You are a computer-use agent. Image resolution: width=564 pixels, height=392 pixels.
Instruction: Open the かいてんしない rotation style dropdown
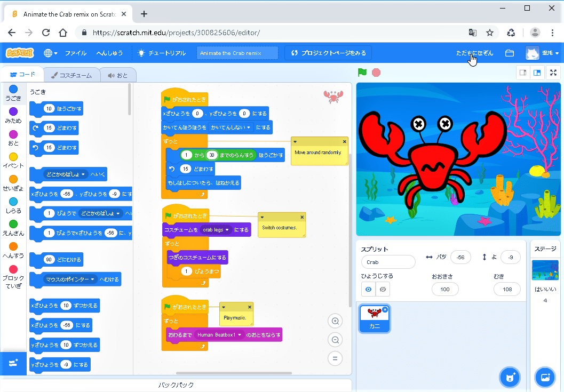[231, 127]
